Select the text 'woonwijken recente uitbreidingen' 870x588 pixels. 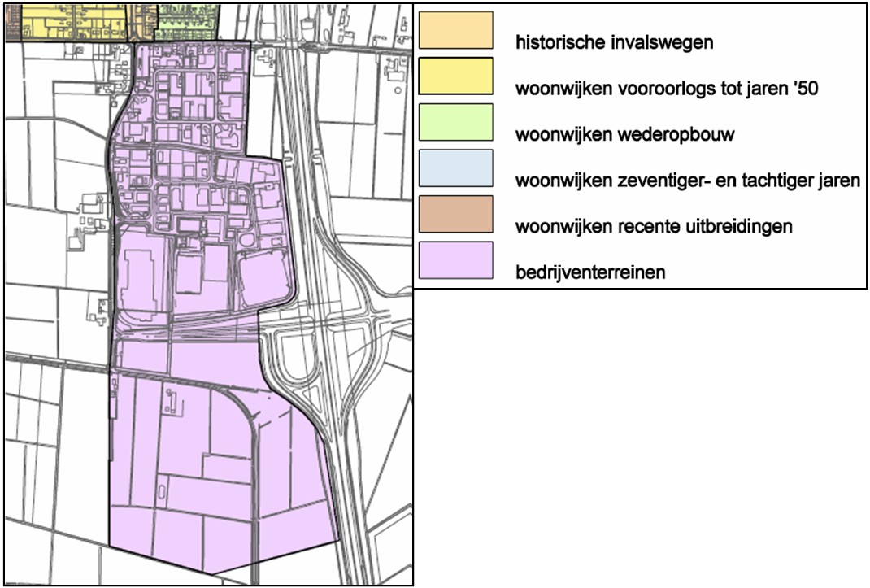[x=654, y=227]
